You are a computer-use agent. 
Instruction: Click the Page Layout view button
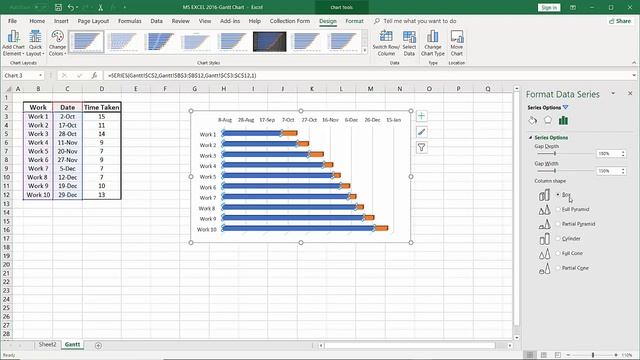pyautogui.click(x=544, y=355)
